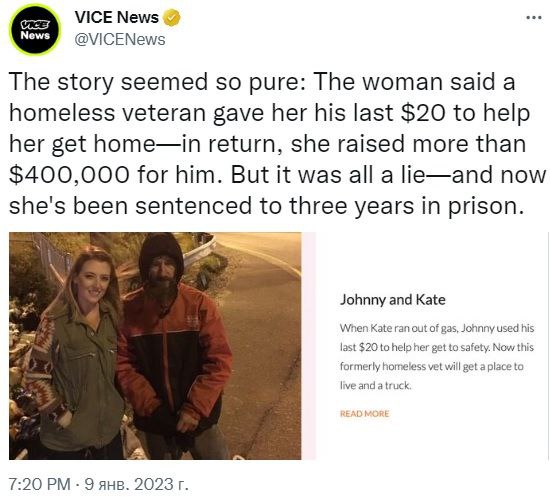
Task: Click the gold verified badge
Action: pyautogui.click(x=172, y=18)
